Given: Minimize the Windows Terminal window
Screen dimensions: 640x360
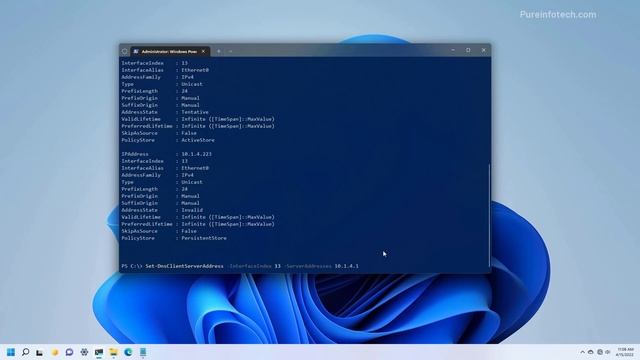Looking at the screenshot, I should (453, 50).
